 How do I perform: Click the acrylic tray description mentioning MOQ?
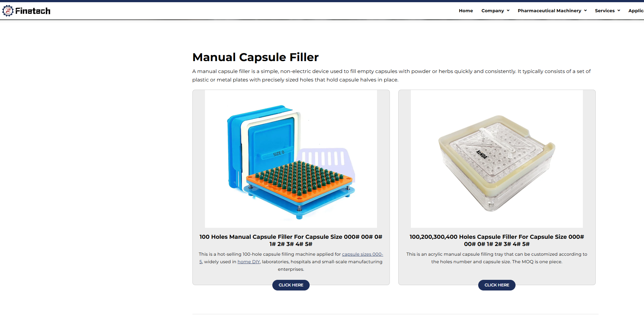click(x=496, y=258)
